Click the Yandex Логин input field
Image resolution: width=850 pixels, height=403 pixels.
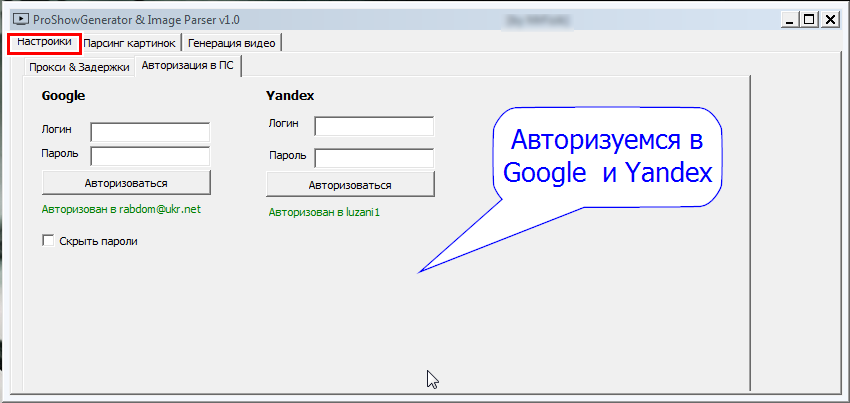coord(374,126)
